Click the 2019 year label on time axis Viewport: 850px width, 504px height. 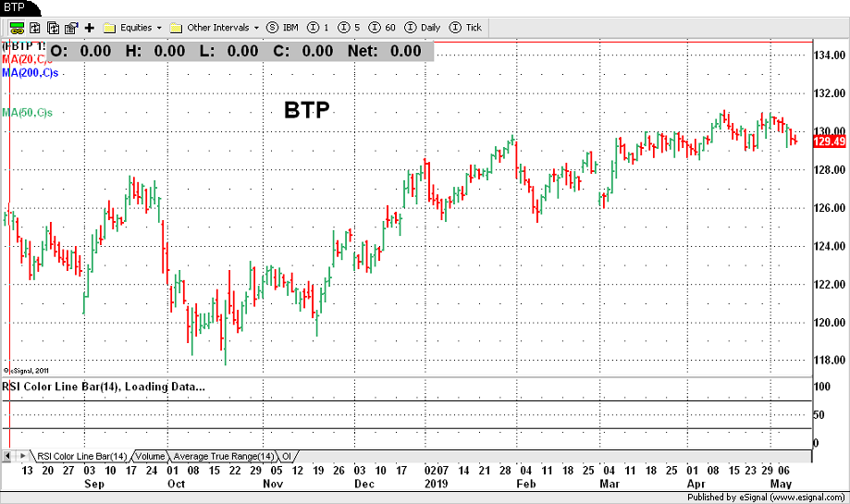click(436, 484)
